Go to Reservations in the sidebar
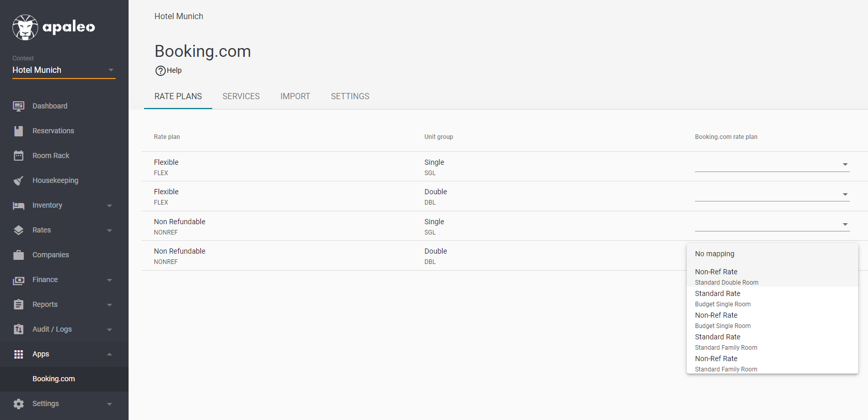868x420 pixels. pos(53,131)
